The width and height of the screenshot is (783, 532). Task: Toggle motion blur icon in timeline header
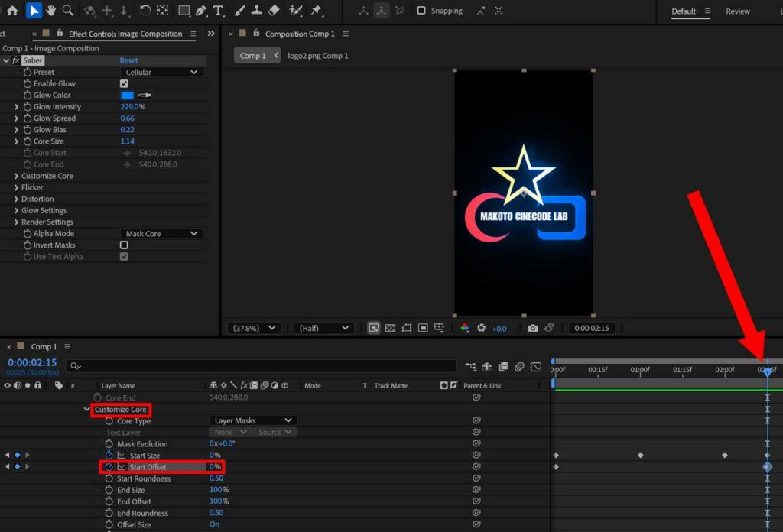point(519,367)
